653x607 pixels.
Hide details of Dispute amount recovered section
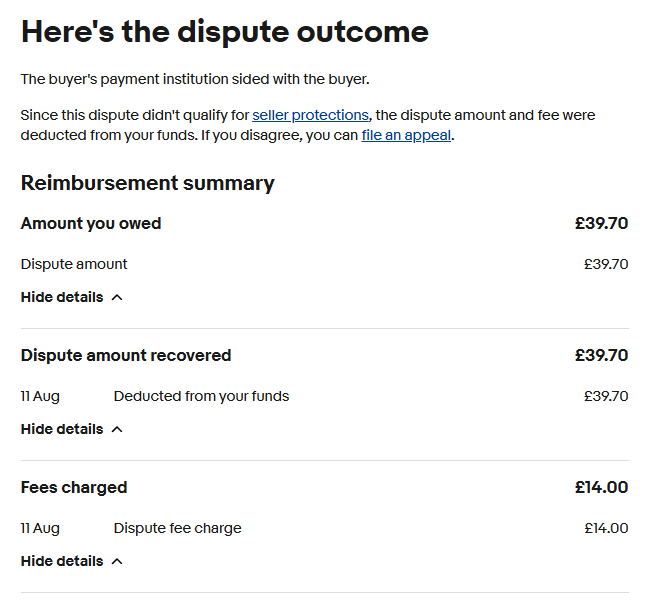click(x=62, y=429)
